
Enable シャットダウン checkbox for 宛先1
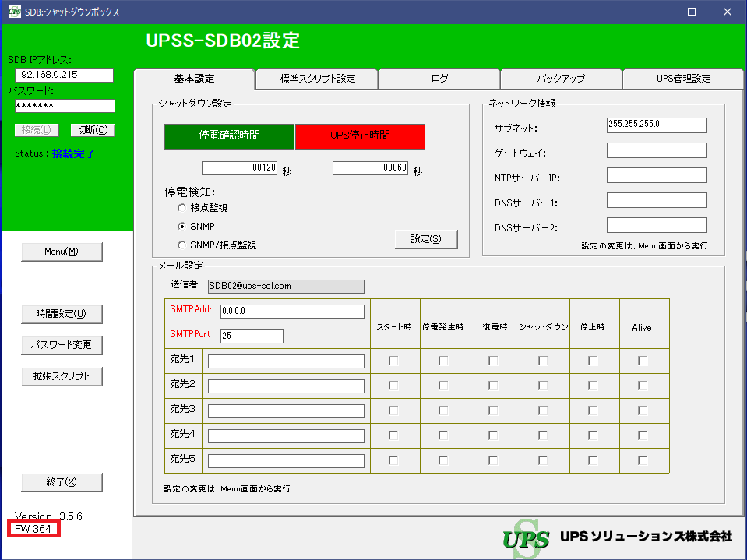point(543,361)
